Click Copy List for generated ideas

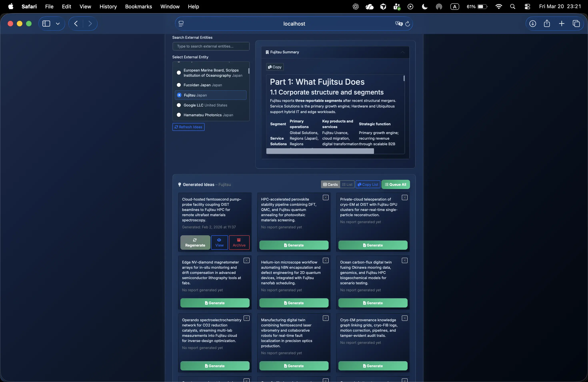pos(368,184)
